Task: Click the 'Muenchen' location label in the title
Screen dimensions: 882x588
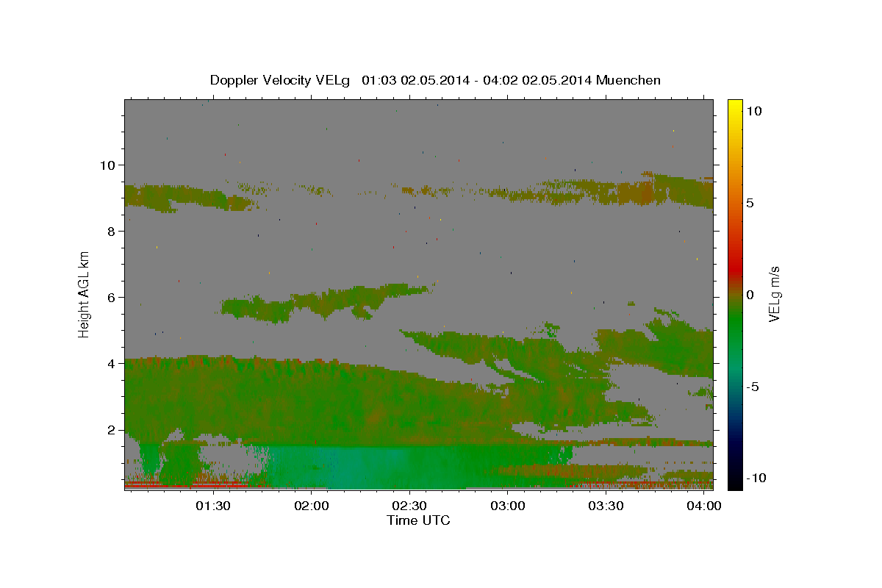Action: pos(628,80)
